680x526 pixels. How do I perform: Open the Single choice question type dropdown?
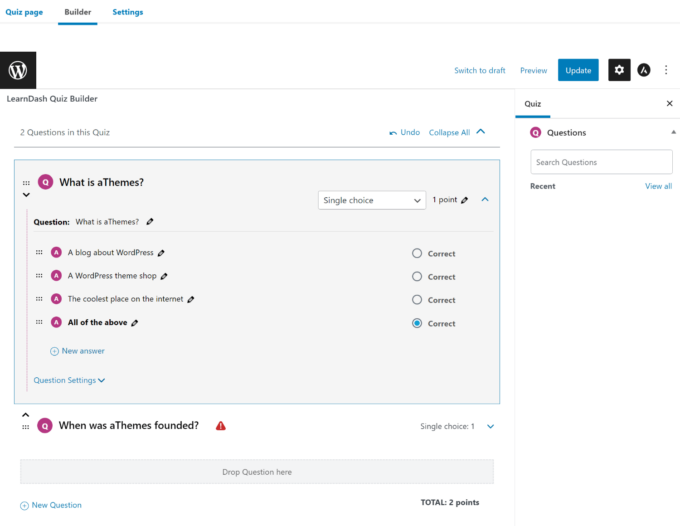pos(372,200)
